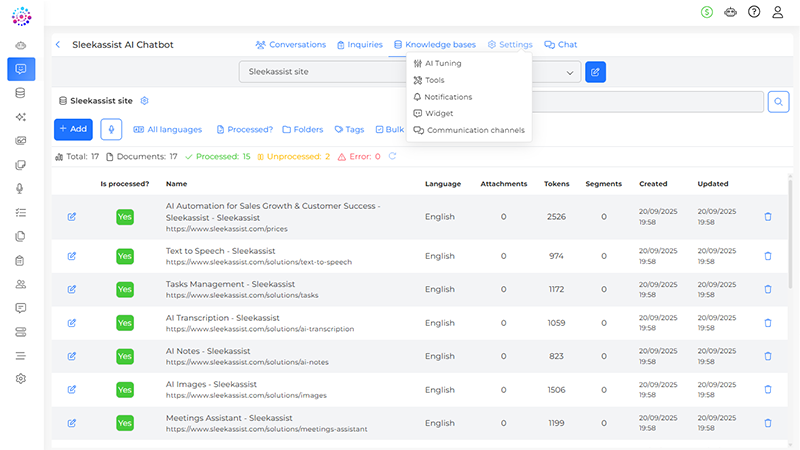800x450 pixels.
Task: Open the user profile icon
Action: [x=775, y=12]
